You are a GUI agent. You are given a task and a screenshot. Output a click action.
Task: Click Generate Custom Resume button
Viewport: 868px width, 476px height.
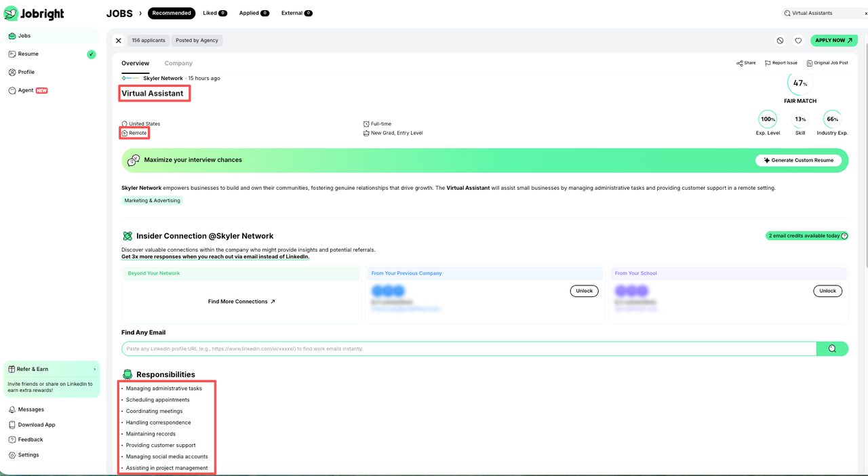click(x=799, y=161)
